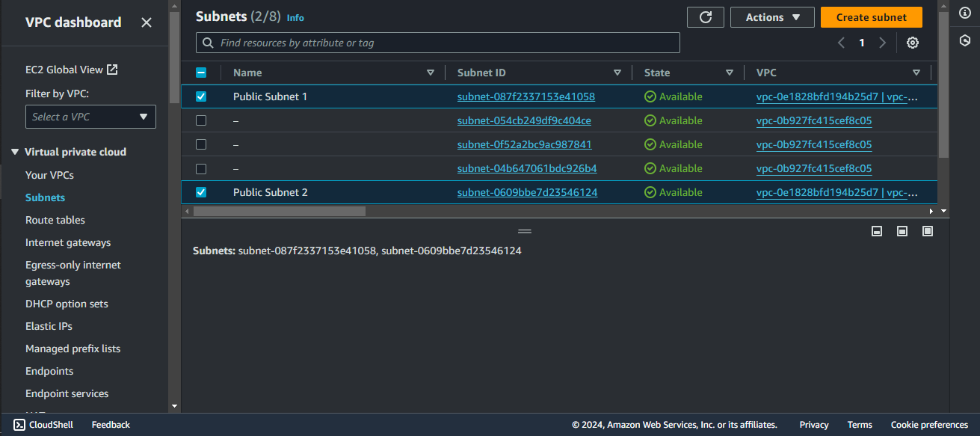Minimize the details split panel
The image size is (980, 436).
click(x=877, y=231)
